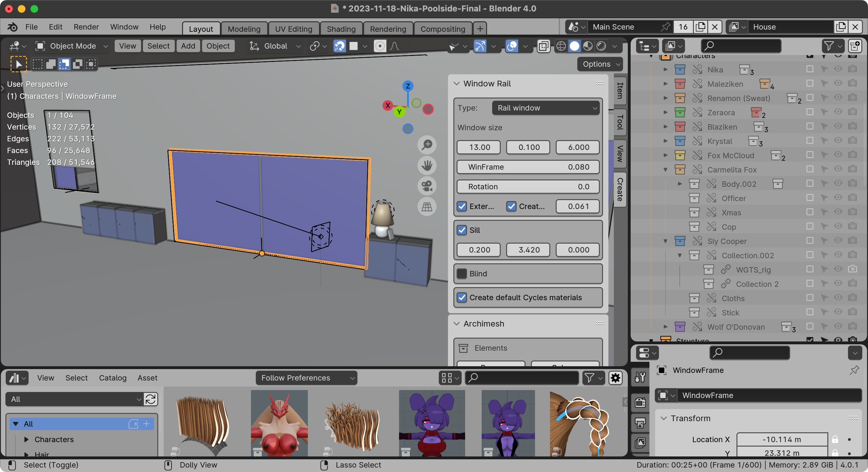Enable snapping magnet icon in header
Image resolution: width=868 pixels, height=472 pixels.
coord(339,46)
